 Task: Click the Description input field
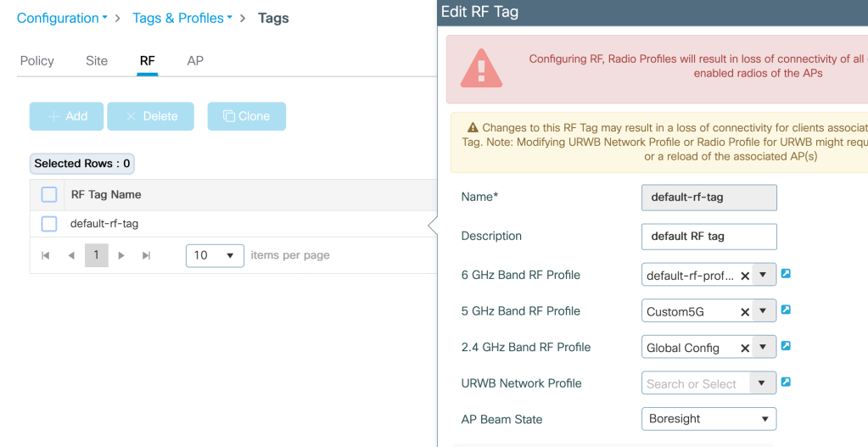708,237
